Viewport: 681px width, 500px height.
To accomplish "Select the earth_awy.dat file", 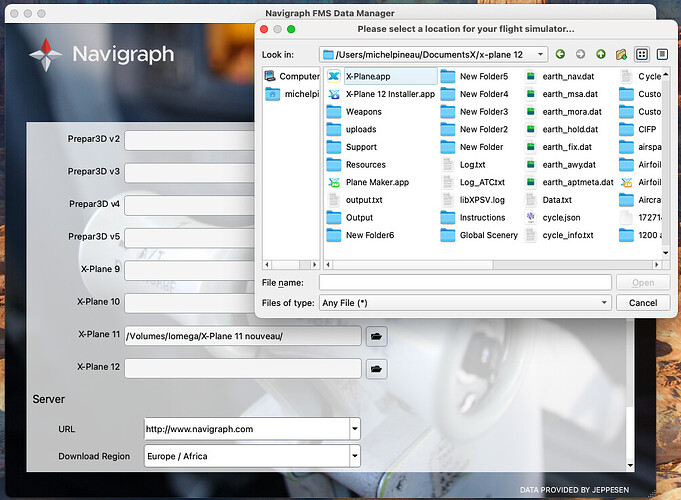I will [561, 165].
